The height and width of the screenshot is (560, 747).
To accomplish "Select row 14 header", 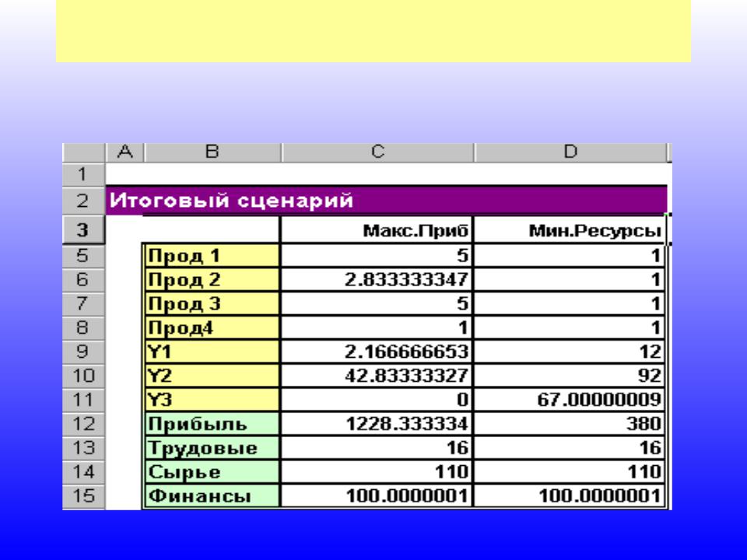I will pos(83,472).
